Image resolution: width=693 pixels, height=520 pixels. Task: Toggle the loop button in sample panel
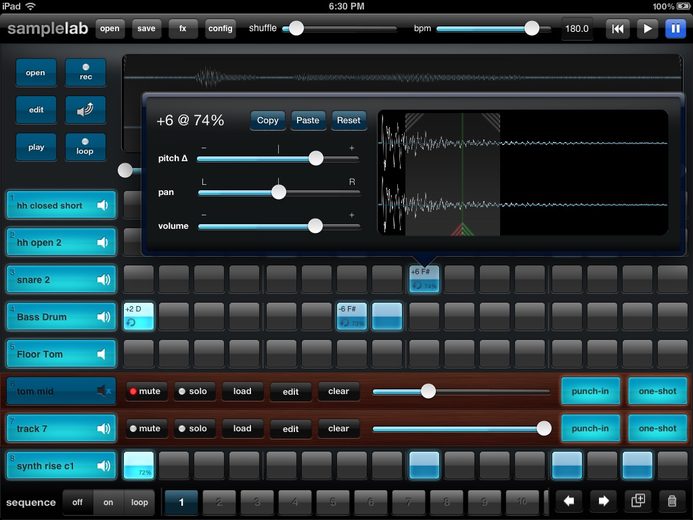(x=85, y=147)
